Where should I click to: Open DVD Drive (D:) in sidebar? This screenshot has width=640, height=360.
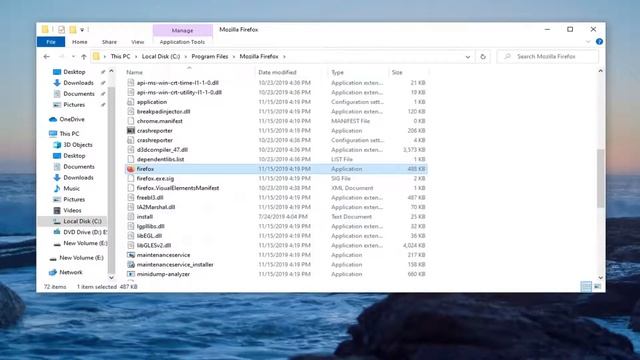pos(80,232)
